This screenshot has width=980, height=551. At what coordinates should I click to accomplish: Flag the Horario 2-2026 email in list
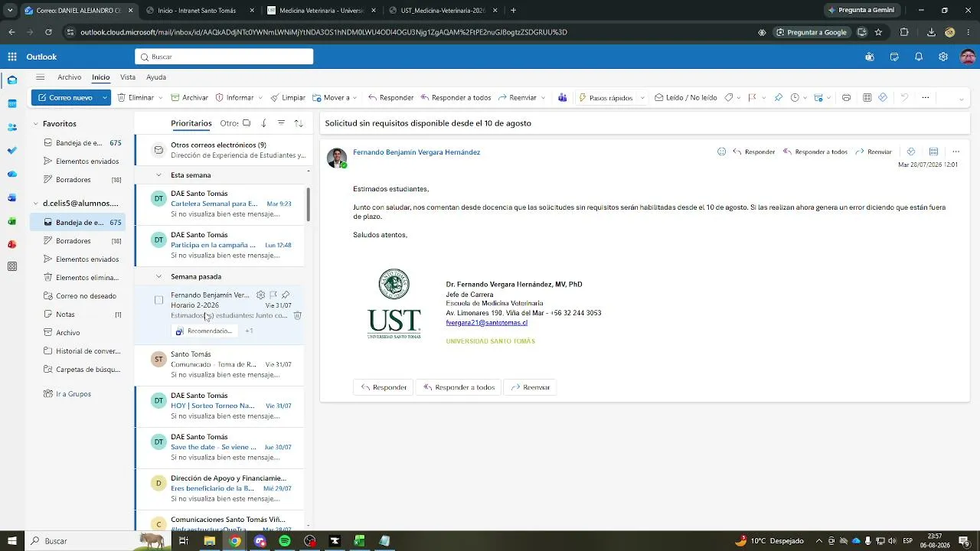click(273, 295)
